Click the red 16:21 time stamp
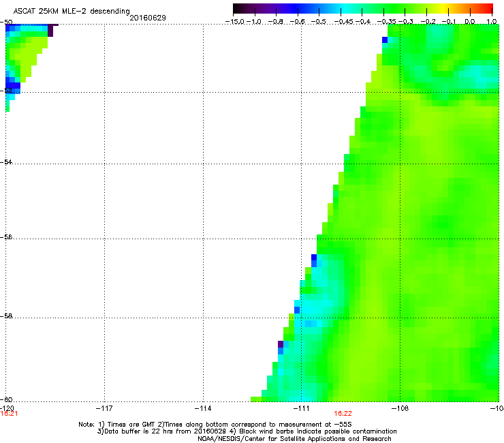 point(9,414)
